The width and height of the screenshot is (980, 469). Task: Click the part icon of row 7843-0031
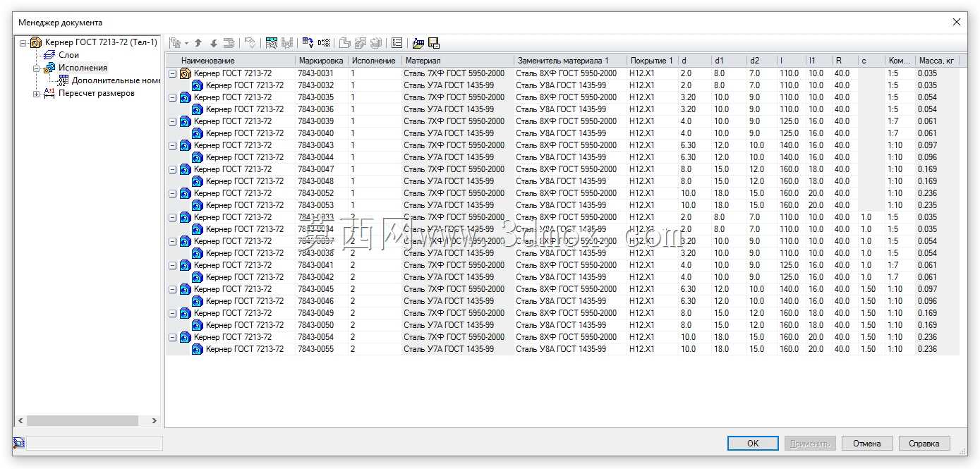pyautogui.click(x=186, y=73)
